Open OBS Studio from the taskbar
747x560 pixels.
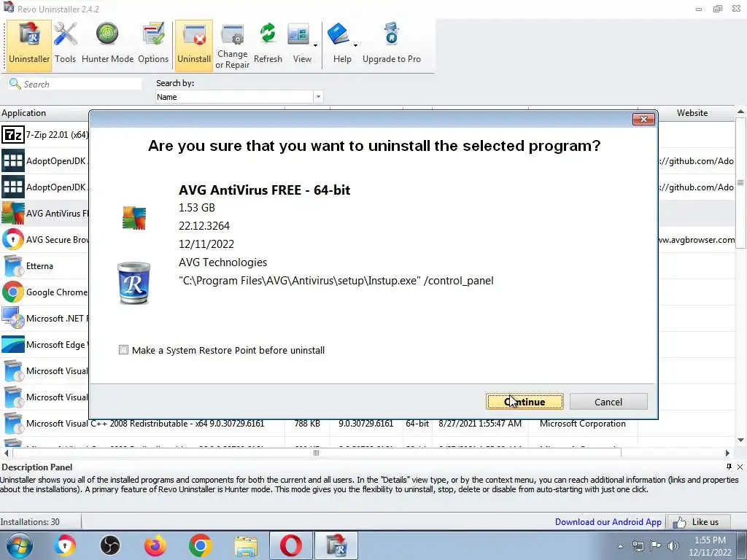point(110,545)
